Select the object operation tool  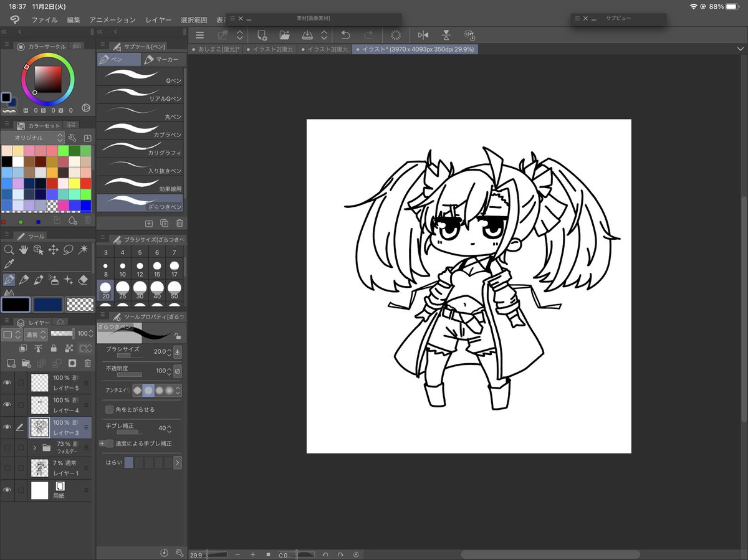(39, 250)
